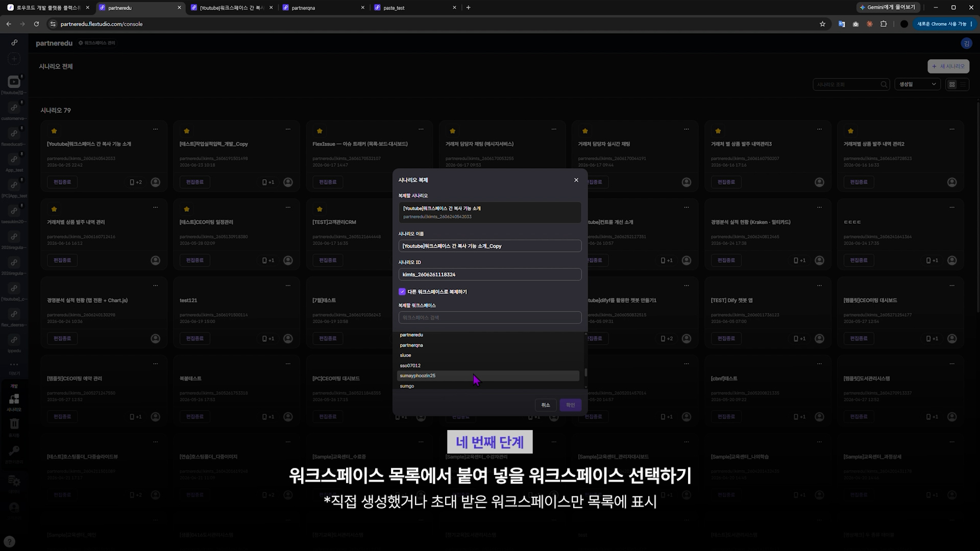Close the partneredu browser tab

click(179, 8)
